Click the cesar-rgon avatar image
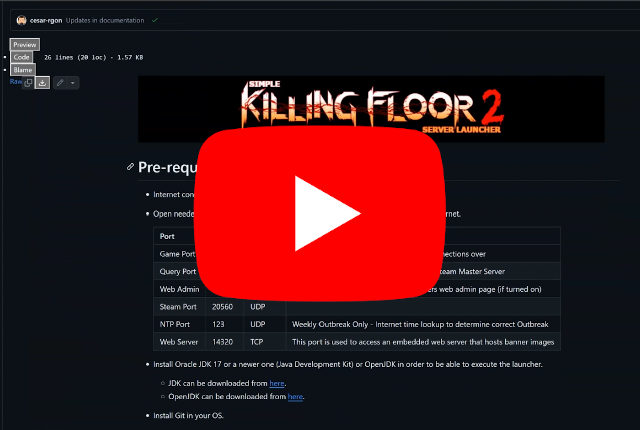Image resolution: width=640 pixels, height=430 pixels. [21, 20]
